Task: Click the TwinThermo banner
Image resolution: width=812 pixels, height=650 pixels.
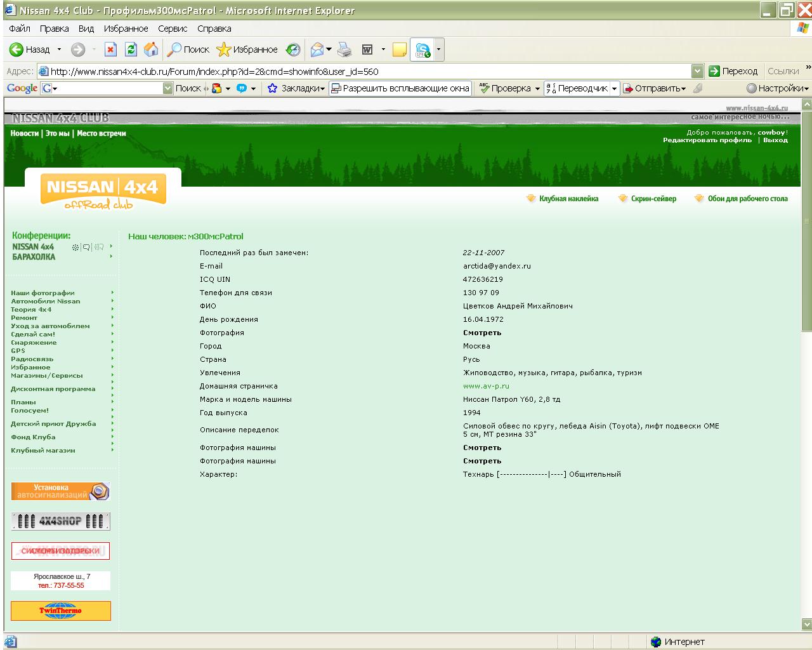Action: (60, 611)
